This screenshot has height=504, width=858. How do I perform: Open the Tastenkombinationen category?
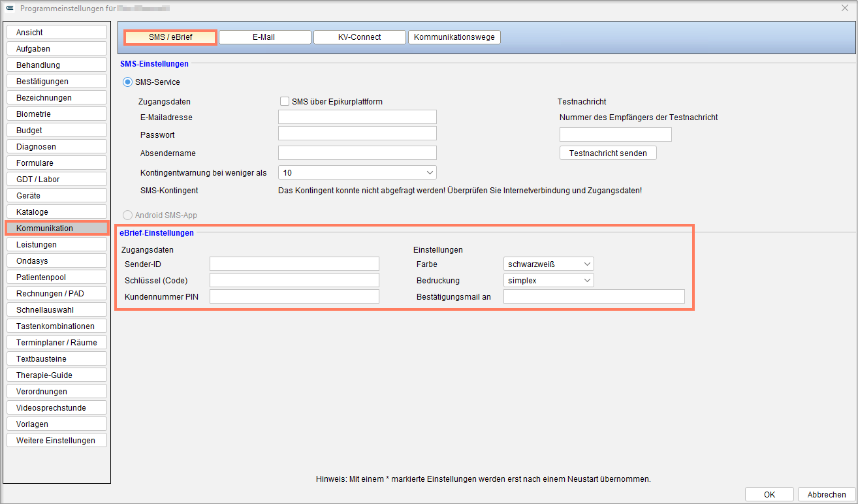coord(57,326)
